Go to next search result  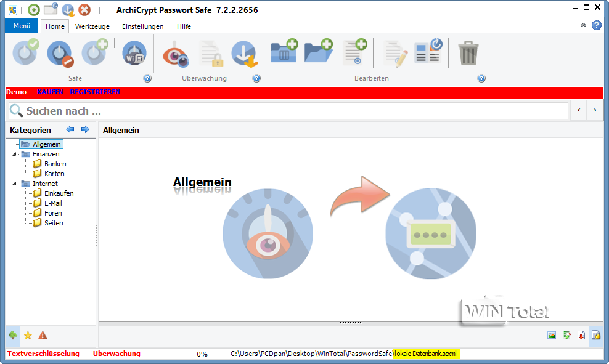[595, 110]
